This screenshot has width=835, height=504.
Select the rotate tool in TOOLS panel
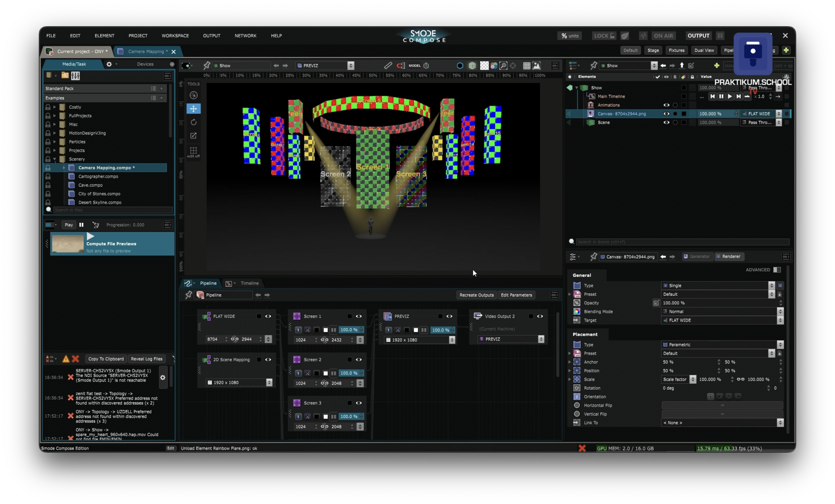coord(193,122)
